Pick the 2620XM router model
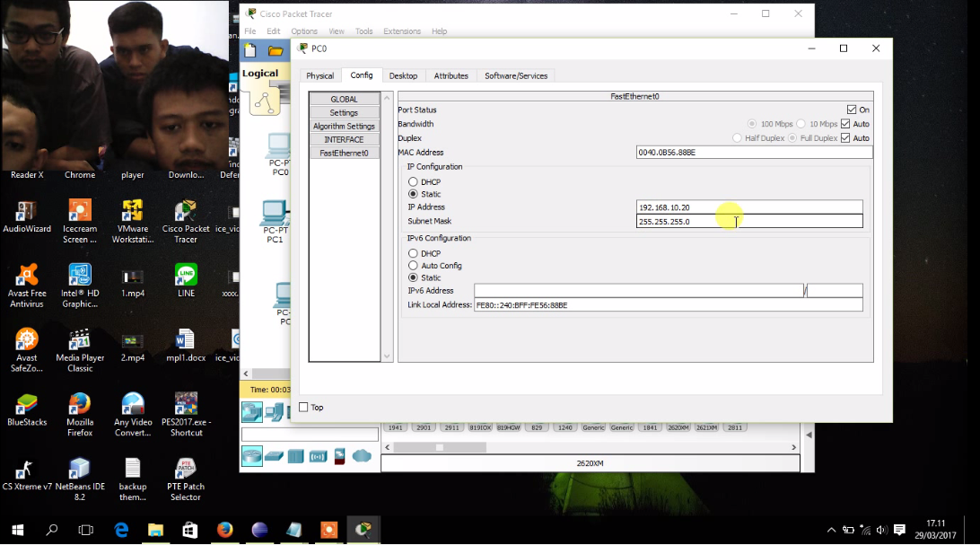The image size is (980, 545). [678, 427]
